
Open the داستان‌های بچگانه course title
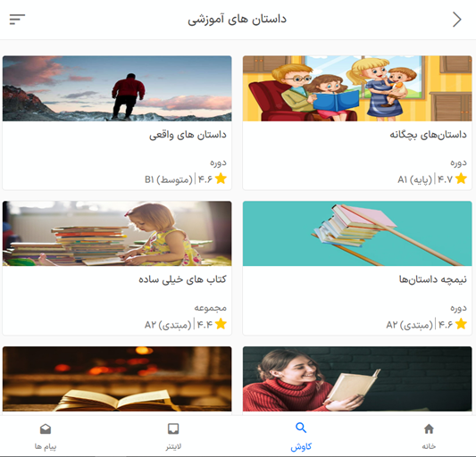pos(428,135)
